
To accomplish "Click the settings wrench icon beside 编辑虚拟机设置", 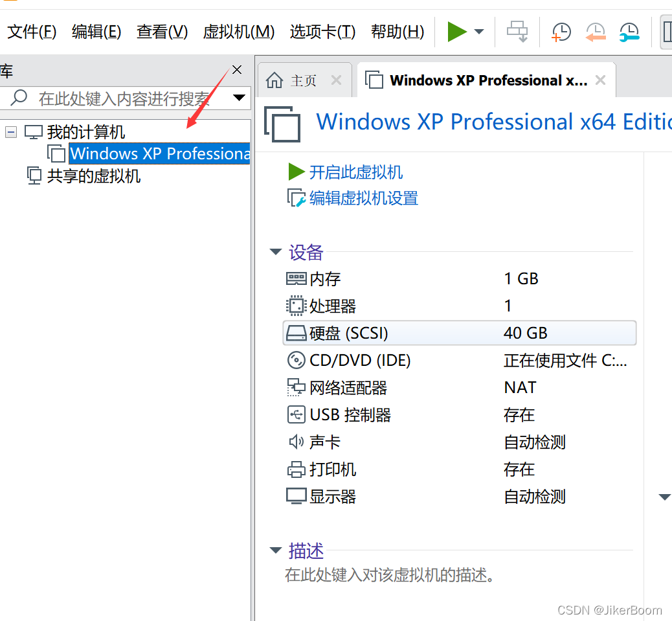I will tap(297, 198).
